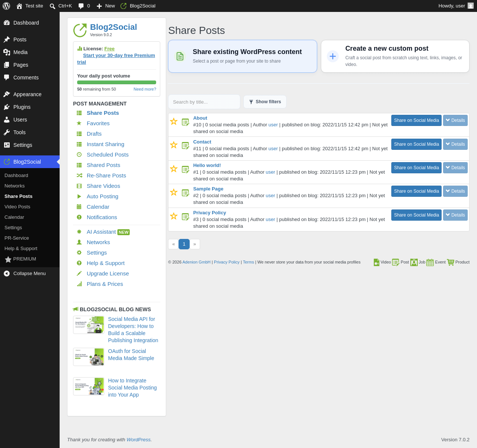Image resolution: width=477 pixels, height=448 pixels.
Task: Open Media in the WordPress sidebar
Action: click(x=30, y=52)
